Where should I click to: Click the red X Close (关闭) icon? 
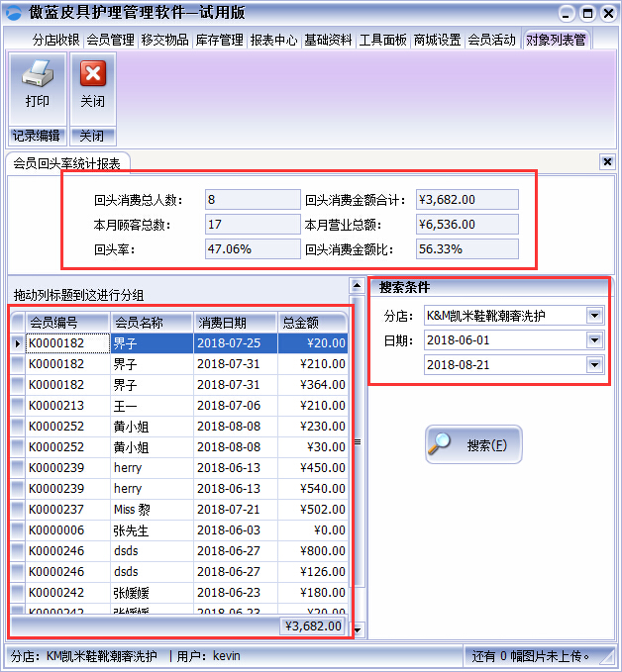(92, 75)
